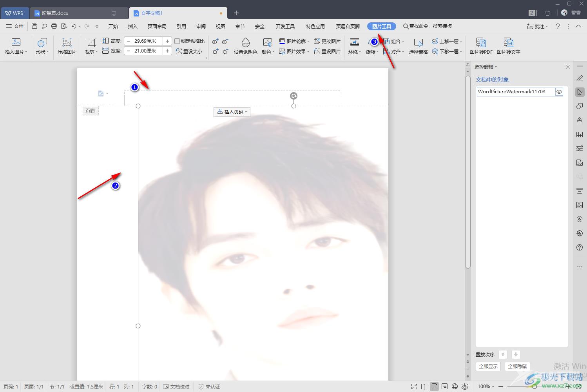Toggle eye protection mode icon
This screenshot has height=392, width=587.
pos(465,387)
